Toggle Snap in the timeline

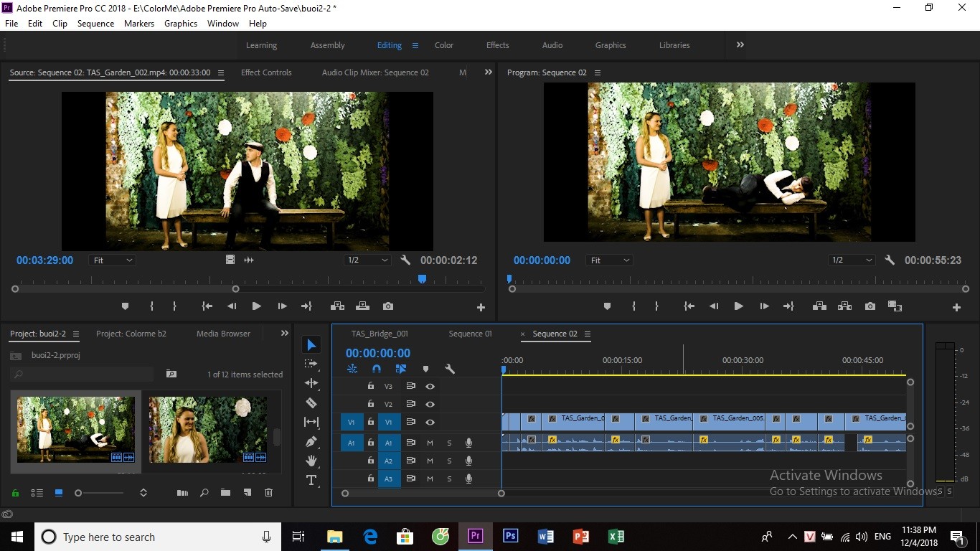click(x=377, y=369)
